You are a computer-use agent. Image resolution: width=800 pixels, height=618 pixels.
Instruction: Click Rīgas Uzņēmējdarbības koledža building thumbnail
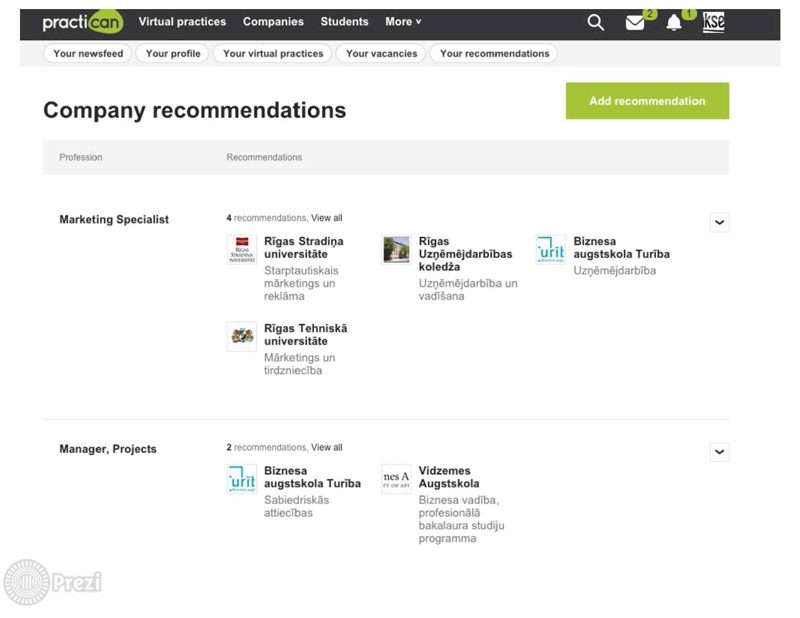396,250
